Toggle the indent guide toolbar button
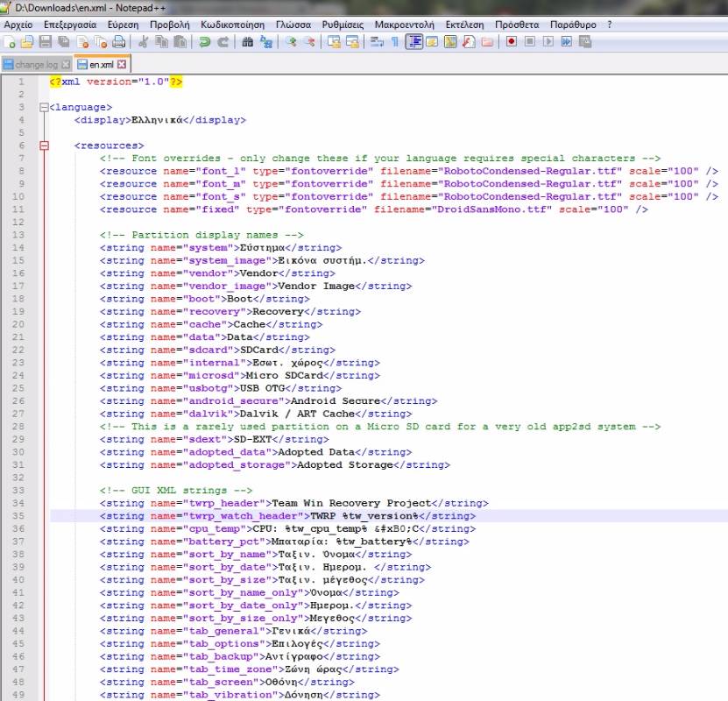 click(413, 42)
